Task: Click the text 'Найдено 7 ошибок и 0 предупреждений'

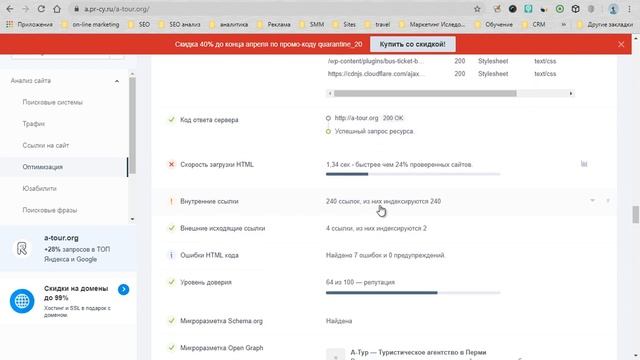Action: [385, 255]
